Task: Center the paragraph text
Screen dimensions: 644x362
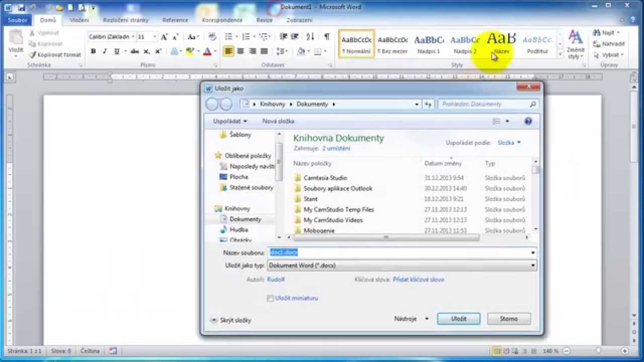Action: pos(240,51)
